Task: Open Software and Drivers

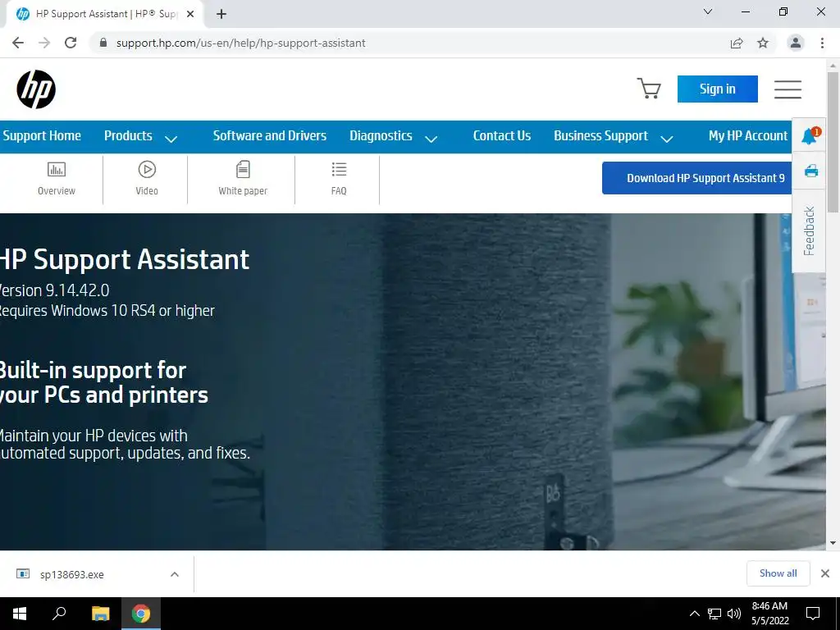Action: pos(269,136)
